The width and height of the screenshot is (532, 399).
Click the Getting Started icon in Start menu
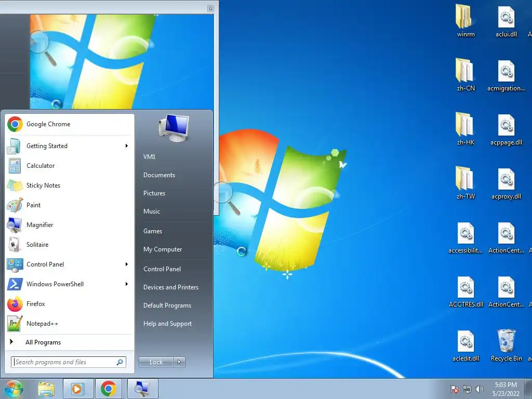point(15,146)
